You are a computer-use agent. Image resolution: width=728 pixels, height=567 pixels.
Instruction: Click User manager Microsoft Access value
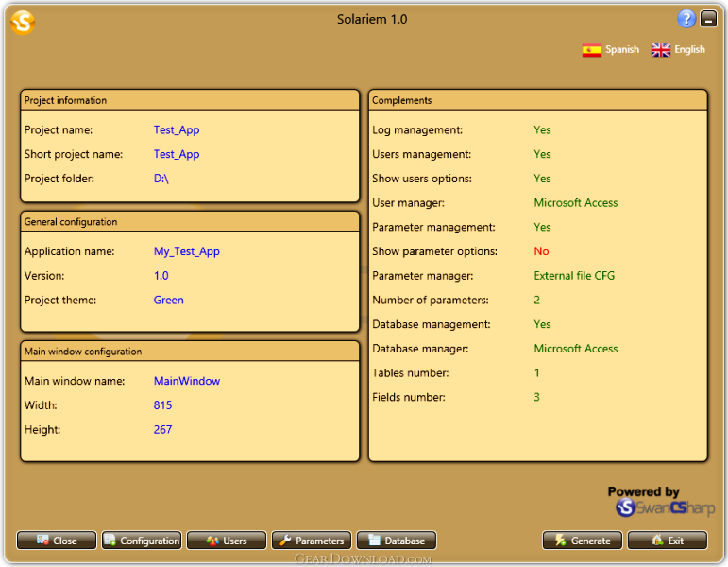(x=576, y=202)
